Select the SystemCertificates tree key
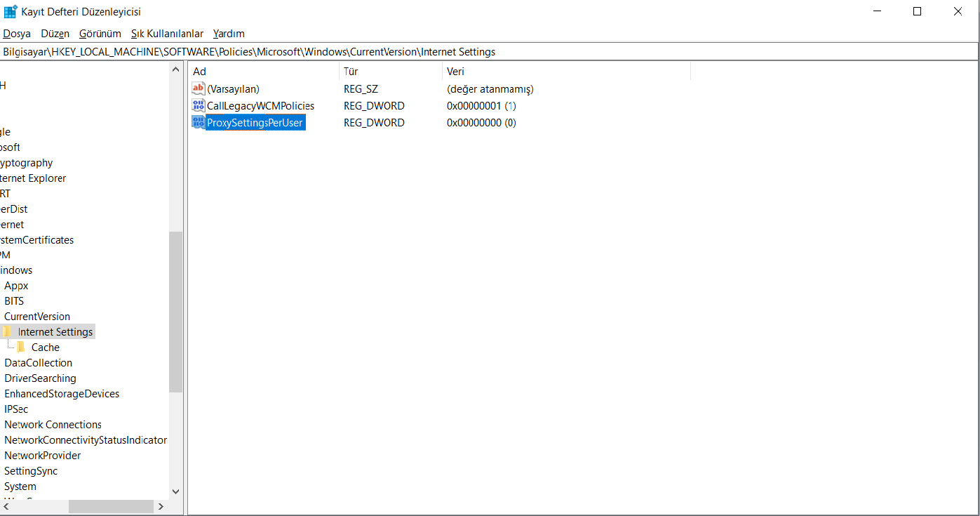Screen dimensions: 980x516 click(36, 240)
